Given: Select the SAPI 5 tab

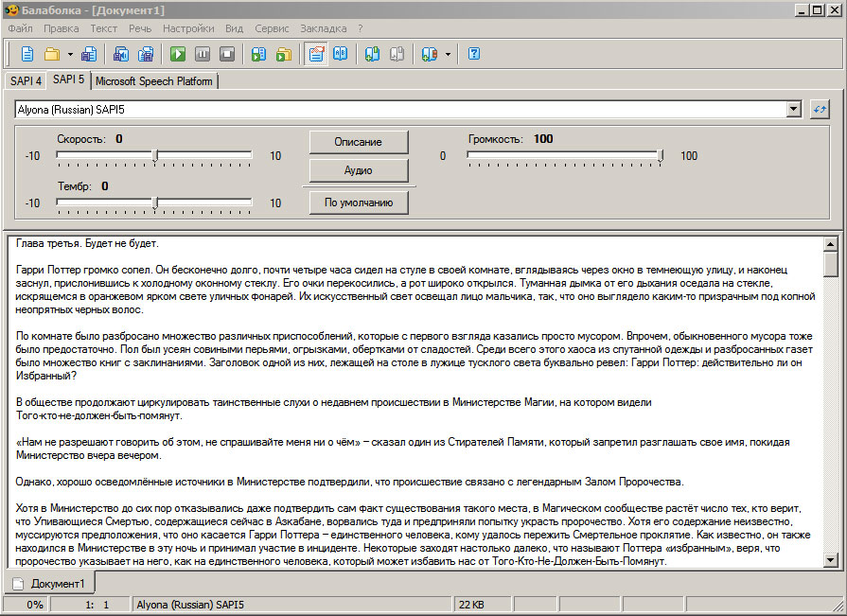Looking at the screenshot, I should [68, 79].
